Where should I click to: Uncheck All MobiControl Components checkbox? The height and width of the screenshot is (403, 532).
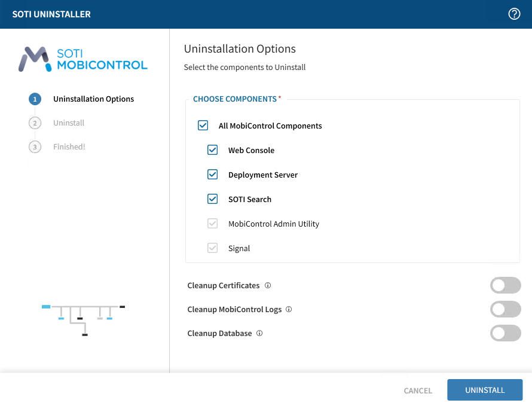203,126
